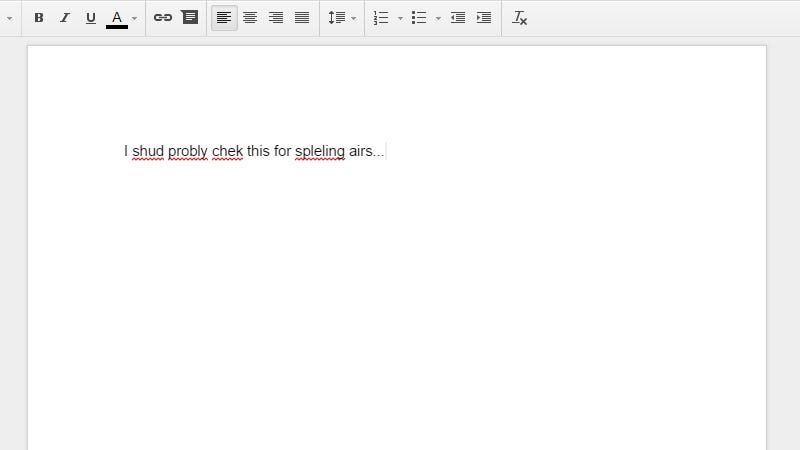Click misspelled word 'spleling'
This screenshot has width=800, height=450.
[320, 152]
